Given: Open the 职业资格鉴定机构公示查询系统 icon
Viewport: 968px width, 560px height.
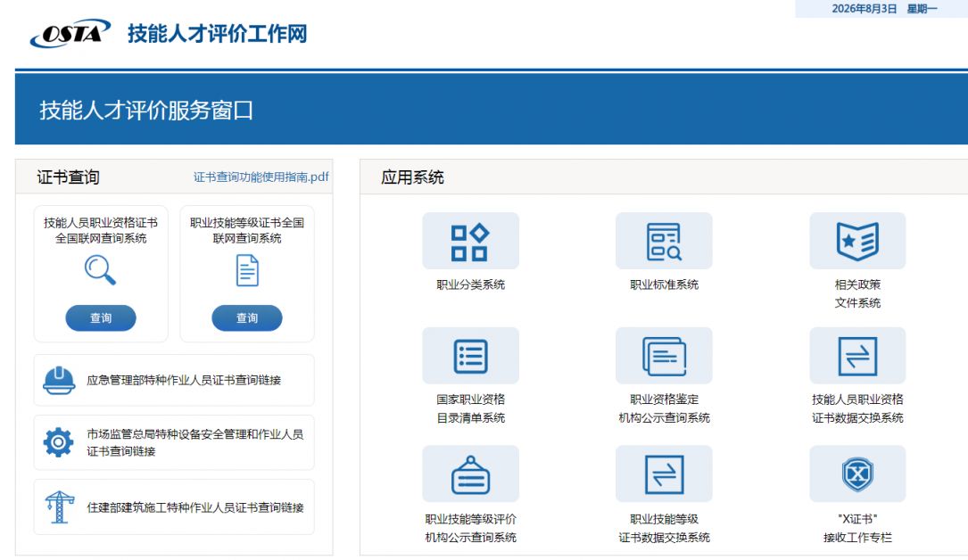Looking at the screenshot, I should pyautogui.click(x=664, y=356).
